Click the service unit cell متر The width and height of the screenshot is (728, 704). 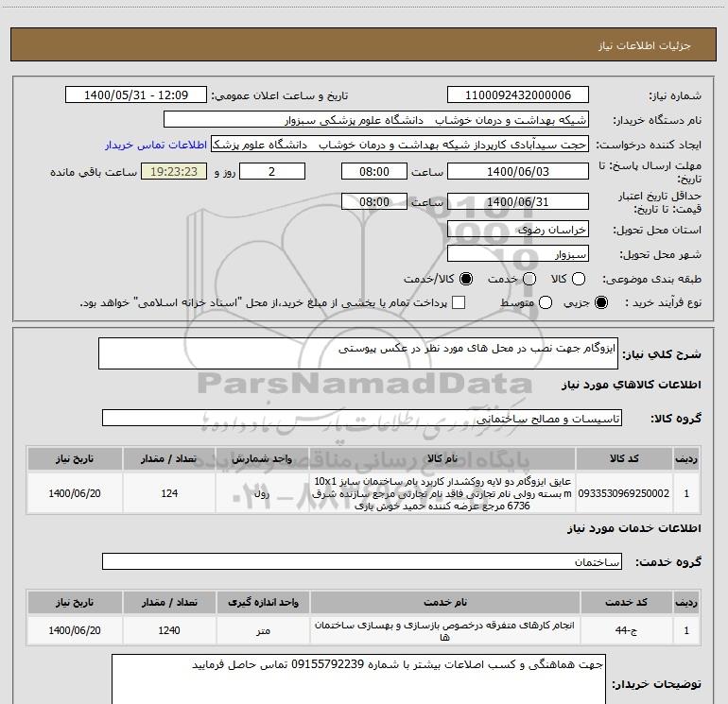(263, 630)
